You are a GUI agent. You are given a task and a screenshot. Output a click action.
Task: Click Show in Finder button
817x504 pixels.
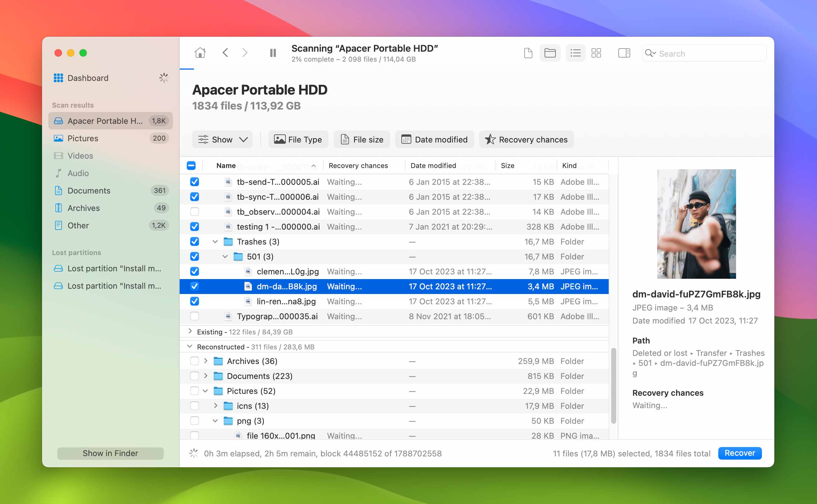coord(111,453)
